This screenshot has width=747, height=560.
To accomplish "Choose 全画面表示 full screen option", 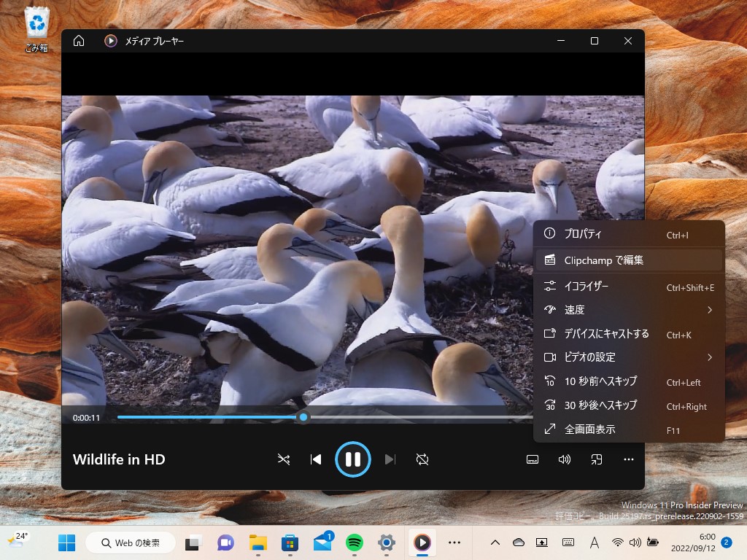I will click(629, 429).
